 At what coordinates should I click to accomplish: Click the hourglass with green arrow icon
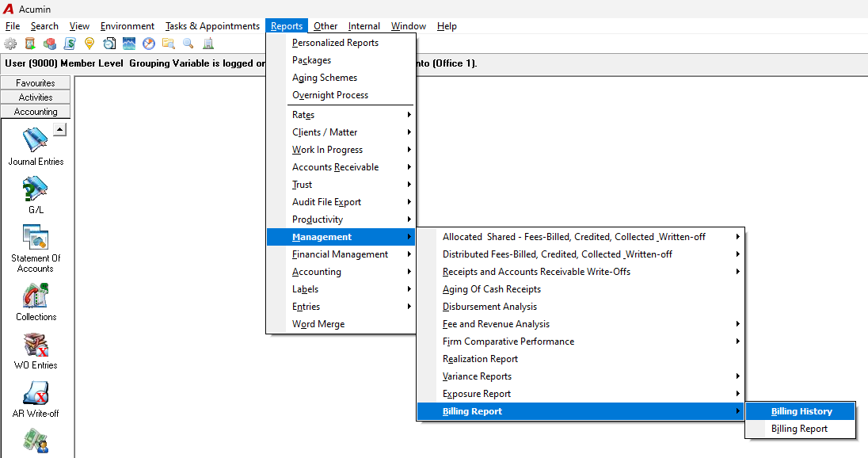[30, 44]
